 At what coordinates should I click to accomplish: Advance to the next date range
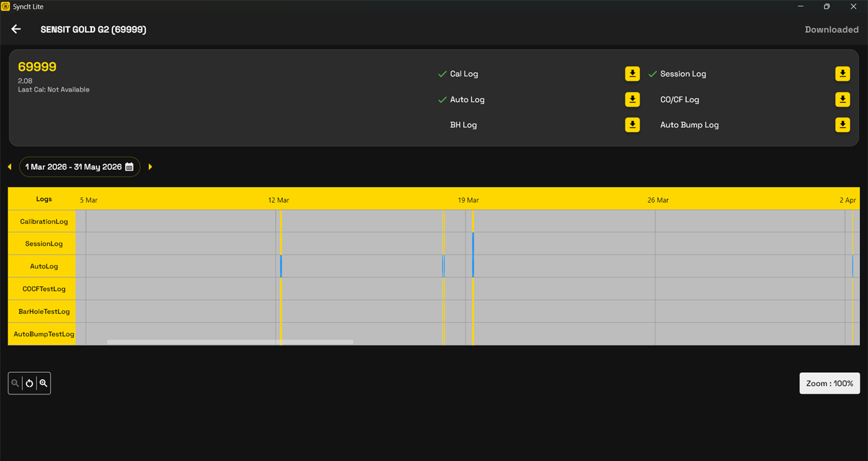(x=150, y=167)
